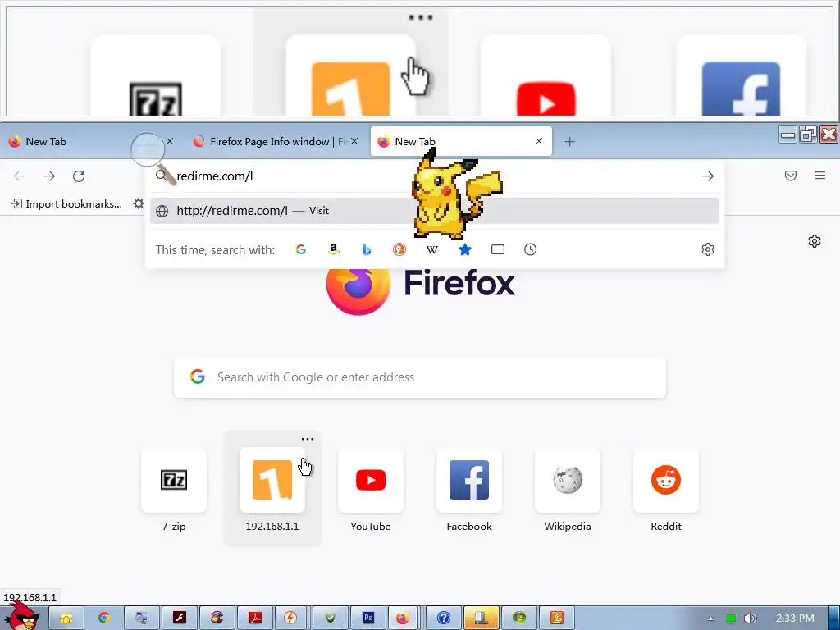The image size is (840, 630).
Task: Close the first New Tab tab
Action: pos(170,141)
